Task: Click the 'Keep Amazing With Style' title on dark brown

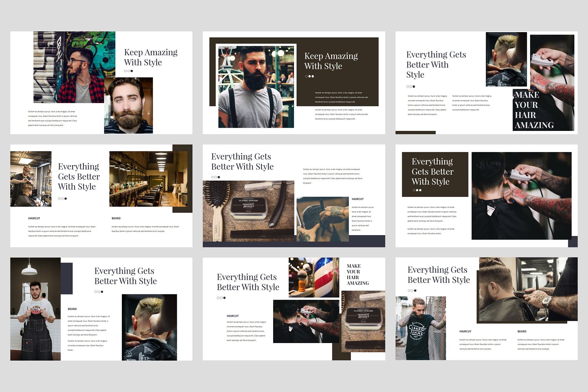Action: click(331, 61)
